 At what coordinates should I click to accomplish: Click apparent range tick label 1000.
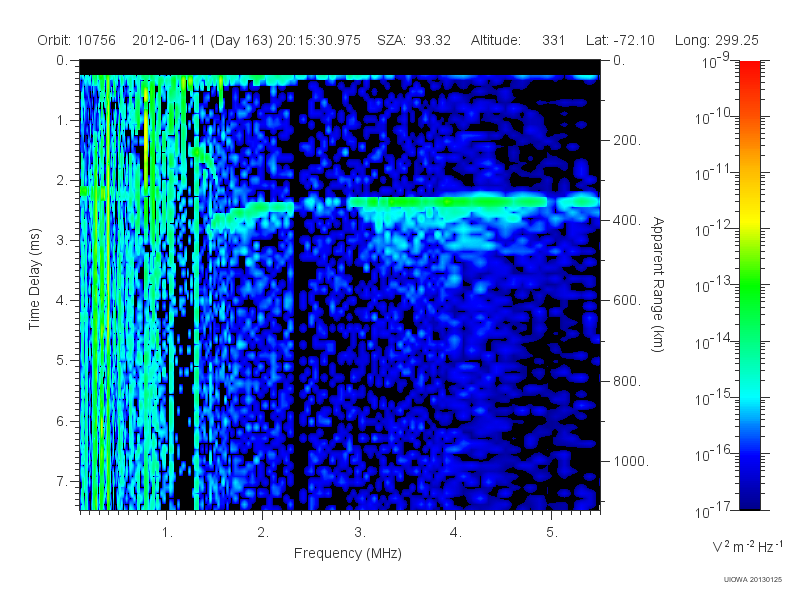[x=631, y=461]
